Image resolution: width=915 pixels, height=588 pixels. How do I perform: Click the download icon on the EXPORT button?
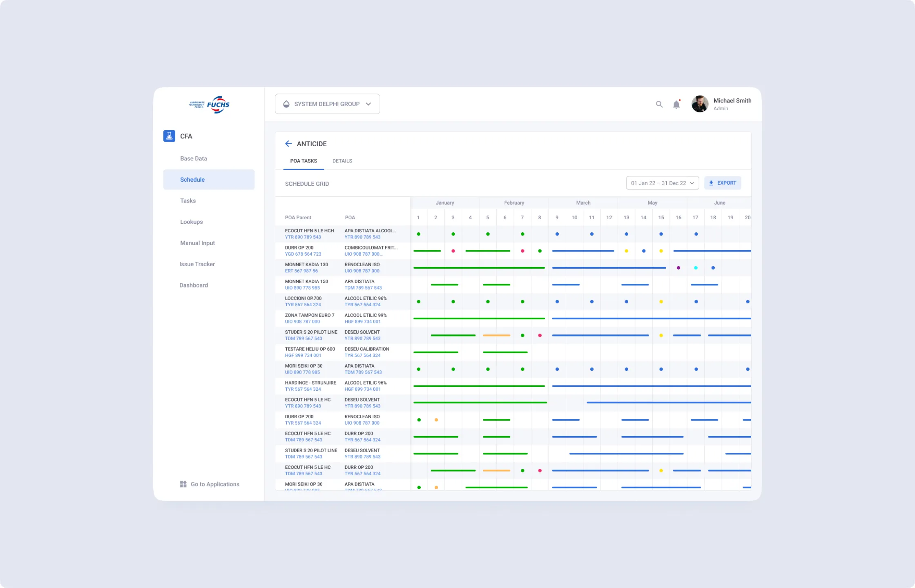pyautogui.click(x=711, y=183)
